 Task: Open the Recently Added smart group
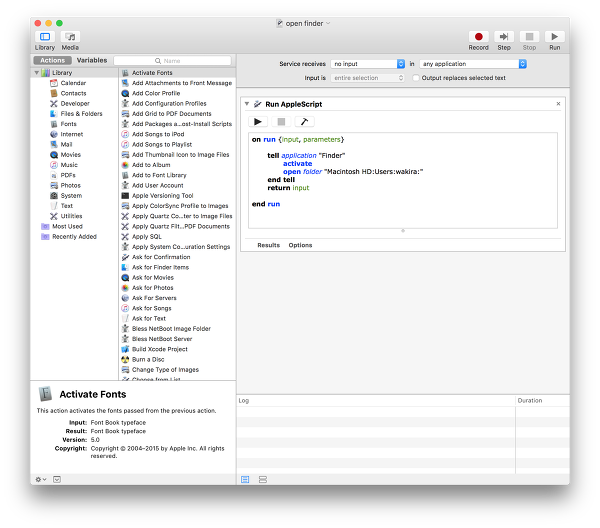click(x=75, y=237)
